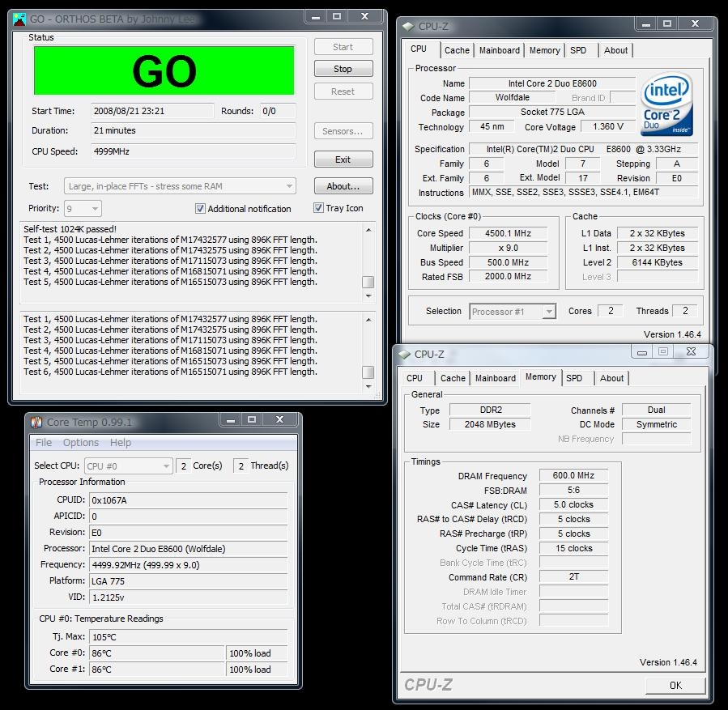The width and height of the screenshot is (728, 710).
Task: Open the Select CPU dropdown in Core Temp
Action: pyautogui.click(x=166, y=466)
